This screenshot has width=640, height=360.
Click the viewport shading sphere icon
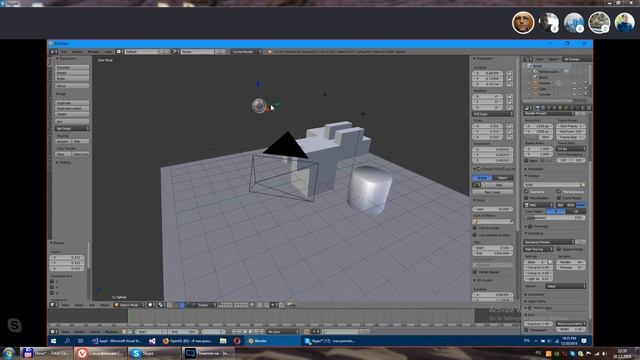(151, 304)
